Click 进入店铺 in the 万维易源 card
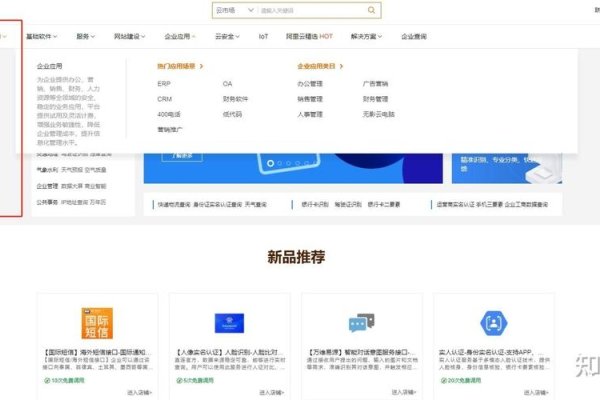 [x=404, y=392]
